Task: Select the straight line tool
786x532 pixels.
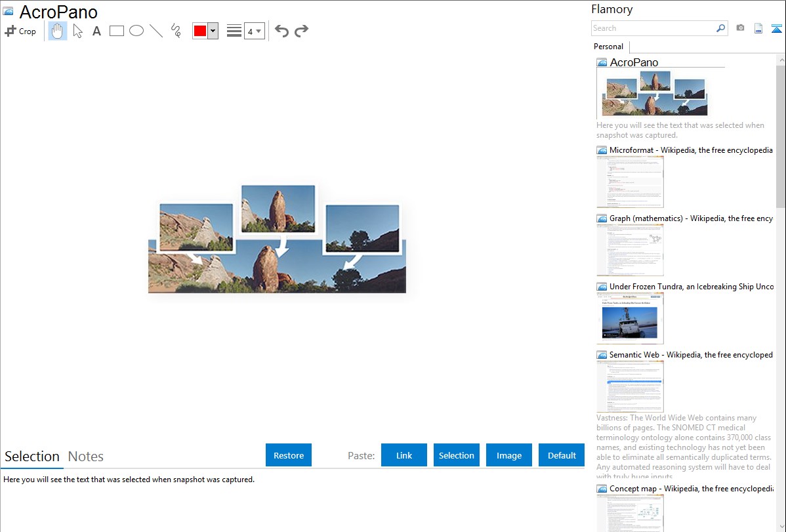Action: click(x=156, y=31)
